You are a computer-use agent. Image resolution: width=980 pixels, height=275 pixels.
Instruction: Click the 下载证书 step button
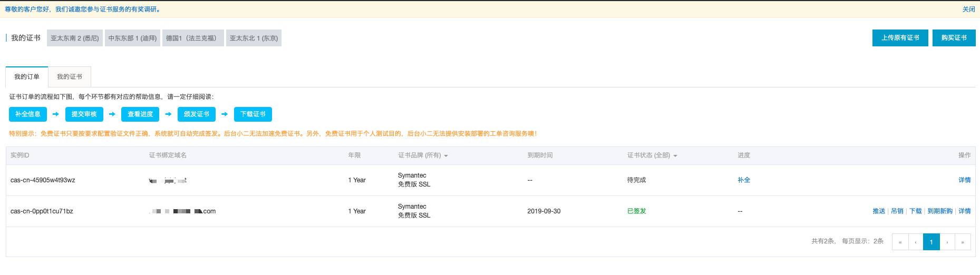pos(253,114)
